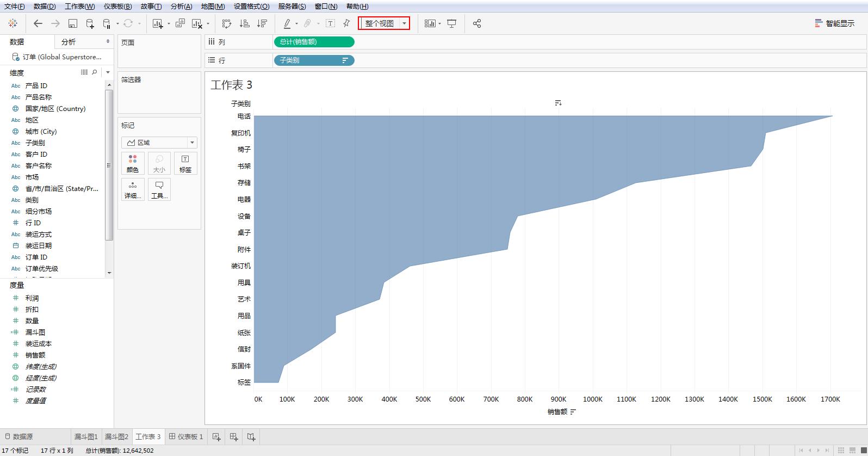Share workbook icon

(477, 23)
